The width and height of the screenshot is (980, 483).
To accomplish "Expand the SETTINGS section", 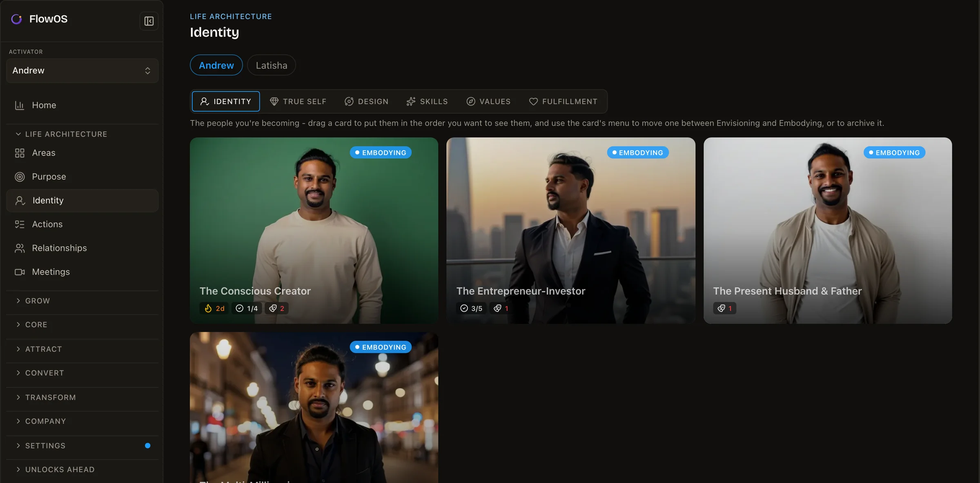I will pyautogui.click(x=82, y=446).
